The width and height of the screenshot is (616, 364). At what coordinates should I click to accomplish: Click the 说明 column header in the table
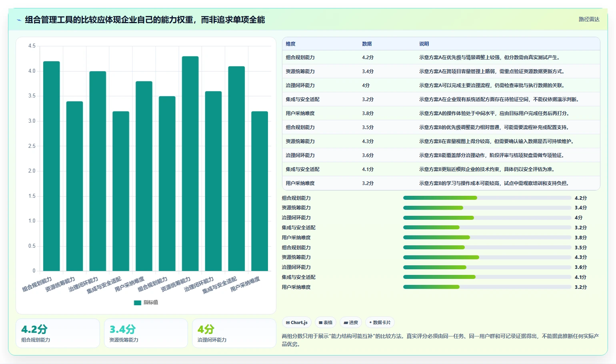pyautogui.click(x=424, y=44)
